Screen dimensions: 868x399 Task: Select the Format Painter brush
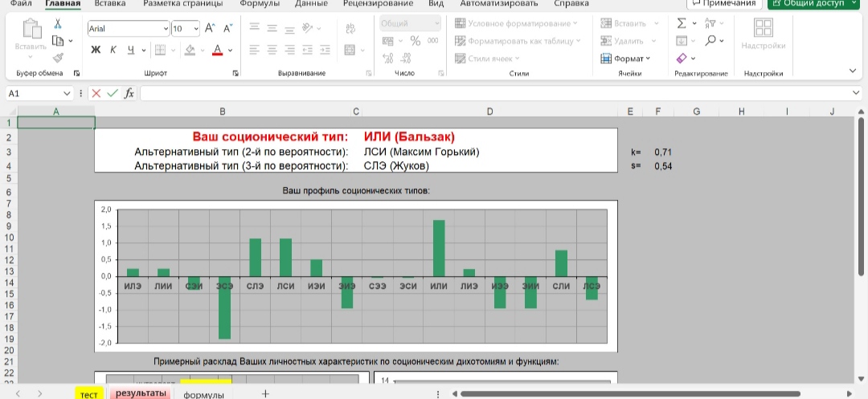58,58
